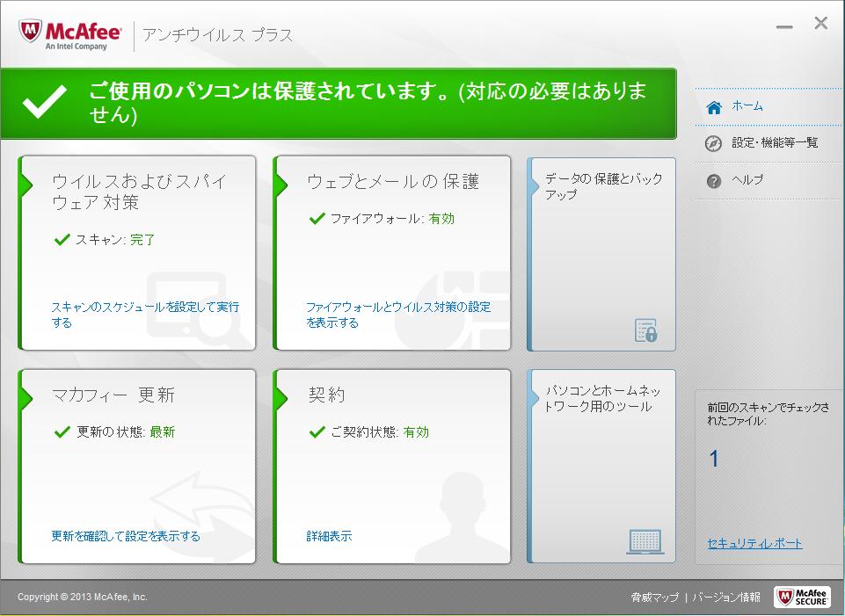Screen dimensions: 845x616
Task: Click the McAfee shield logo
Action: point(30,32)
